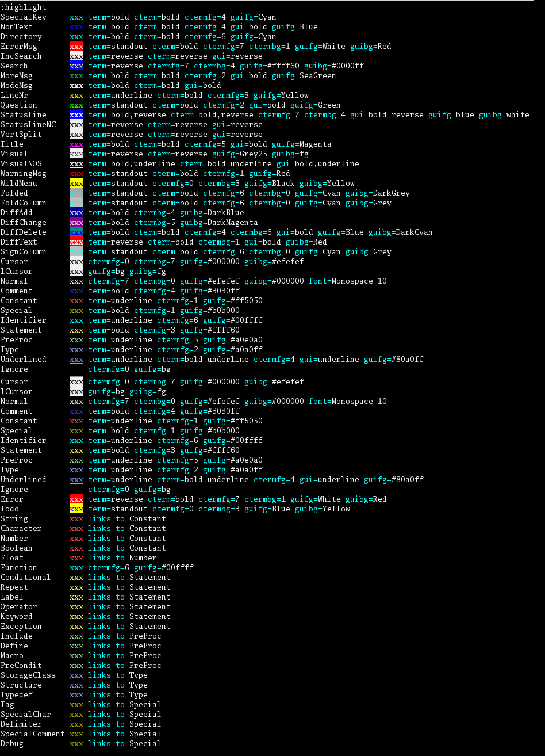Click the Define group name
545x756 pixels.
click(x=14, y=646)
